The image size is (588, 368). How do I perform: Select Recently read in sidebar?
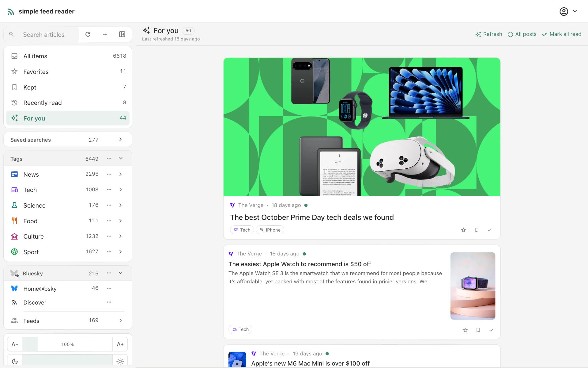coord(68,102)
